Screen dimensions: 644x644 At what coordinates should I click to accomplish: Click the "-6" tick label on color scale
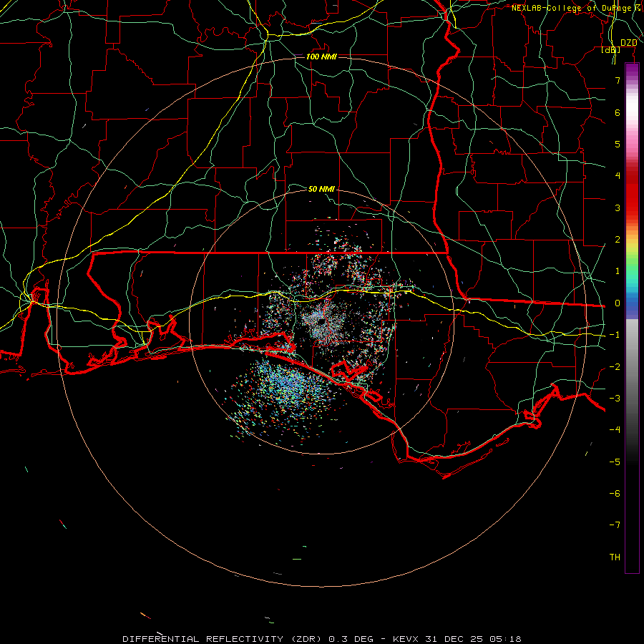pos(615,494)
